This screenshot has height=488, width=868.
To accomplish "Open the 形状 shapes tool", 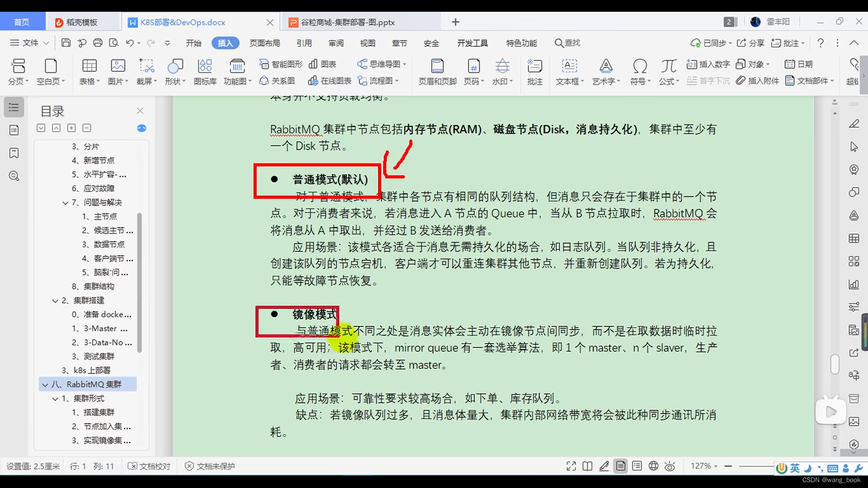I will [175, 72].
